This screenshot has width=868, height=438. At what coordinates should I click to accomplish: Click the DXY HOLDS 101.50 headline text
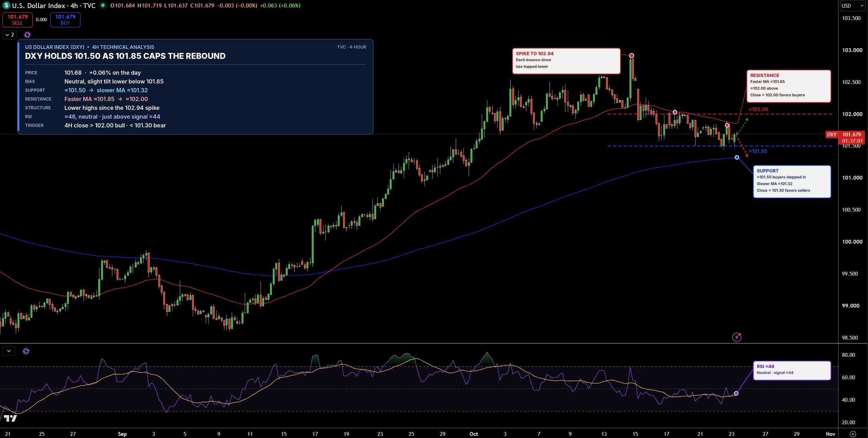[x=125, y=56]
